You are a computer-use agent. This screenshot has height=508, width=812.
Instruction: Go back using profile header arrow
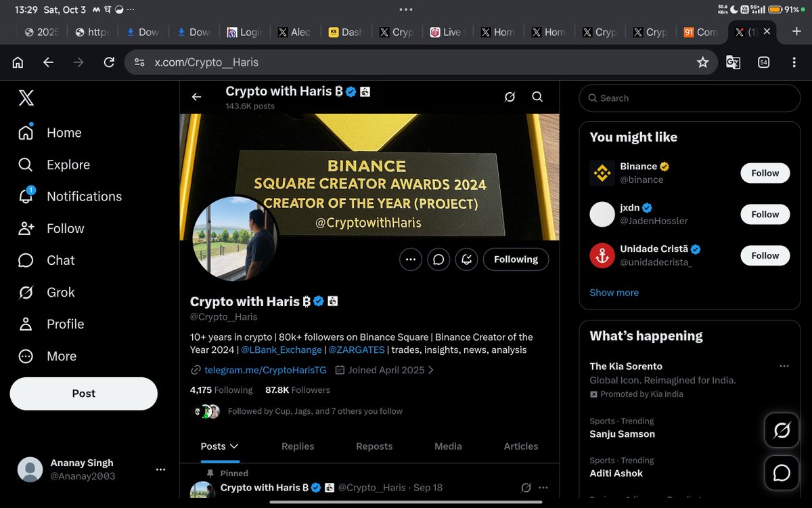pyautogui.click(x=196, y=97)
